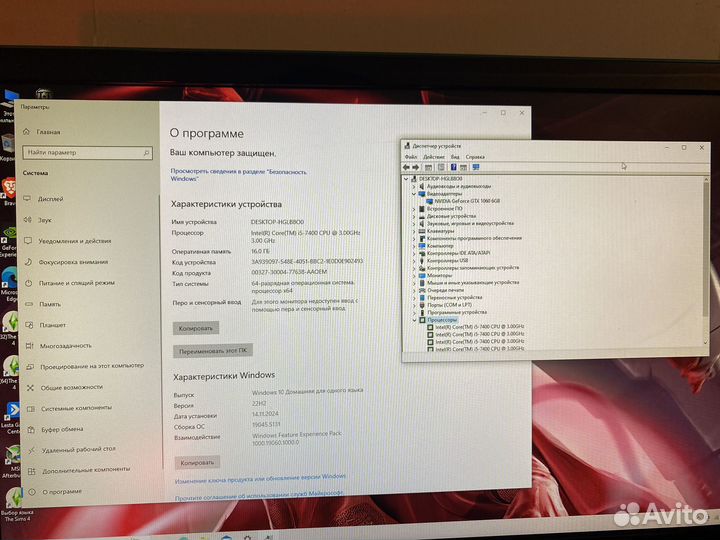Collapse the Видеоадаптеры tree node
Viewport: 720px width, 540px height.
415,194
